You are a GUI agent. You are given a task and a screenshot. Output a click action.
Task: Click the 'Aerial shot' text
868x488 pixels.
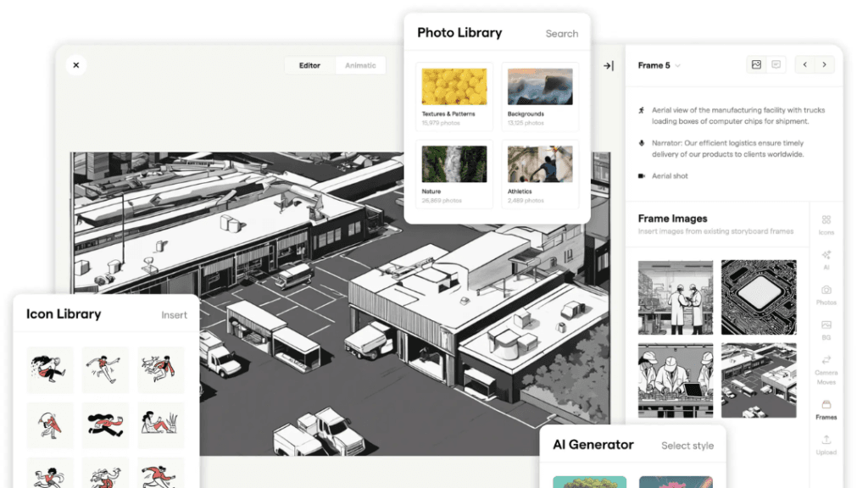click(670, 176)
